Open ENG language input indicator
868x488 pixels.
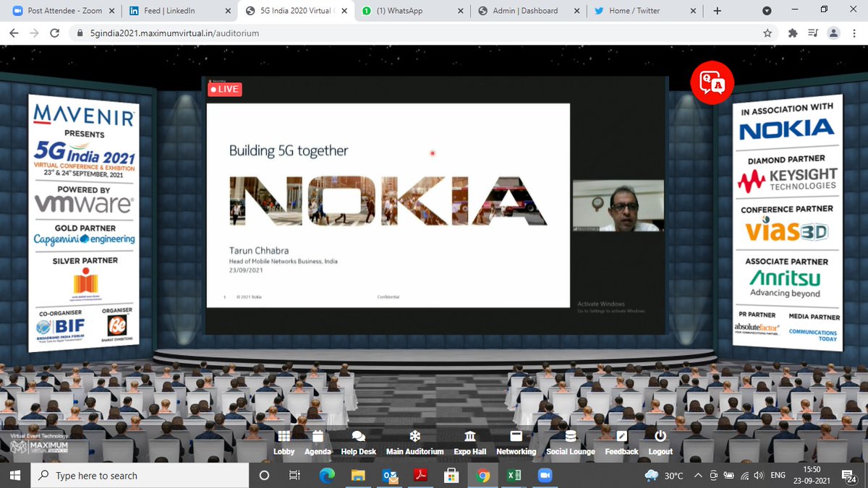[x=778, y=475]
